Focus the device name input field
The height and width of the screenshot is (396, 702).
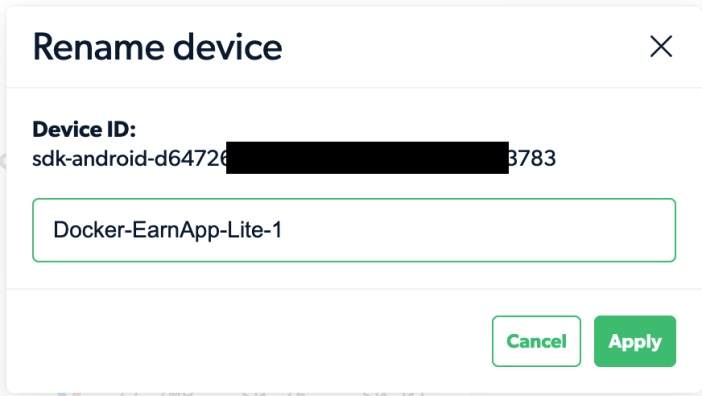pyautogui.click(x=354, y=230)
